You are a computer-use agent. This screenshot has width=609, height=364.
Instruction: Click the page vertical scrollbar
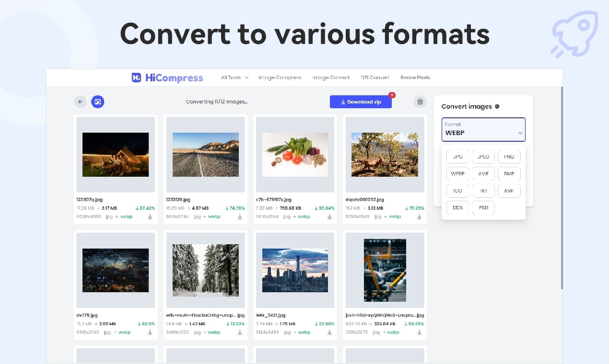[562, 187]
